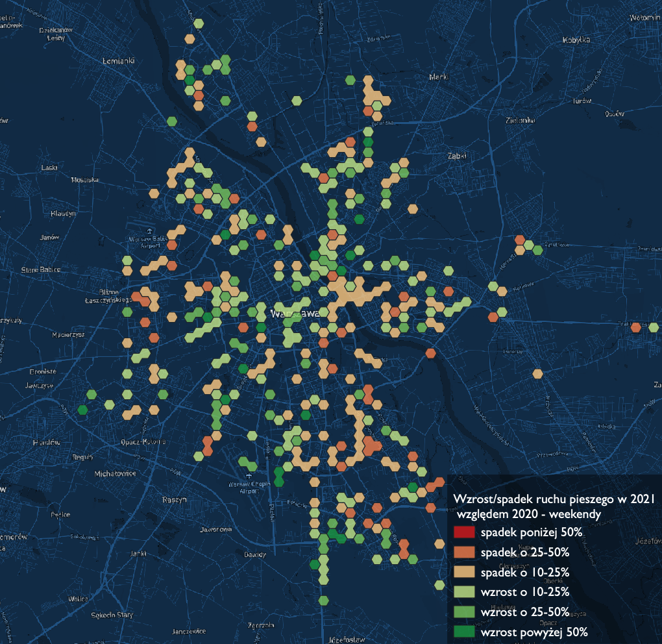
Task: Pick the light green 'wzrost o 10-25%' swatch
Action: coord(465,592)
